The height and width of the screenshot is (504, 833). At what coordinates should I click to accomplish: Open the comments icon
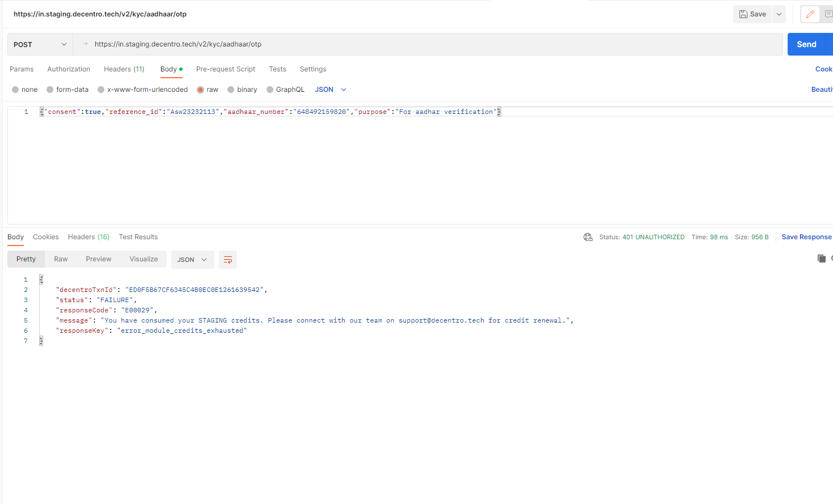point(828,14)
